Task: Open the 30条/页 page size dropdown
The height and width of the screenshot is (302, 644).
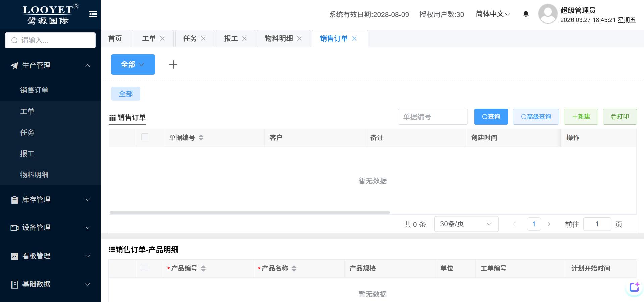Action: tap(466, 224)
